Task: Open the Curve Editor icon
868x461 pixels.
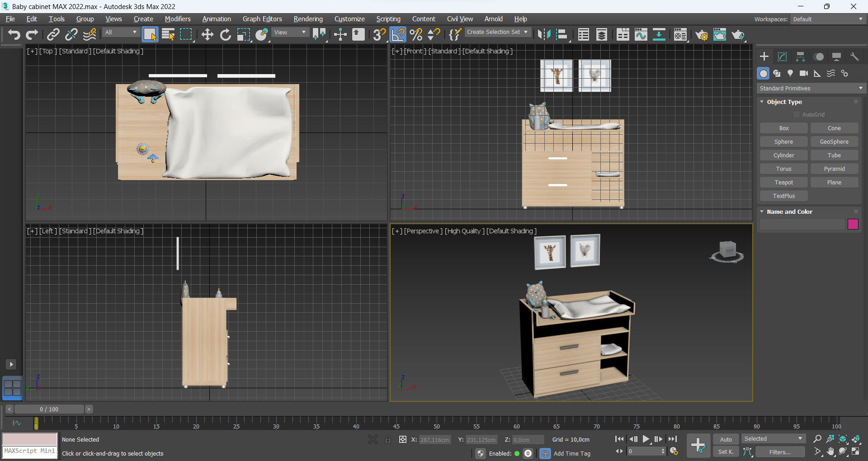Action: [x=641, y=34]
